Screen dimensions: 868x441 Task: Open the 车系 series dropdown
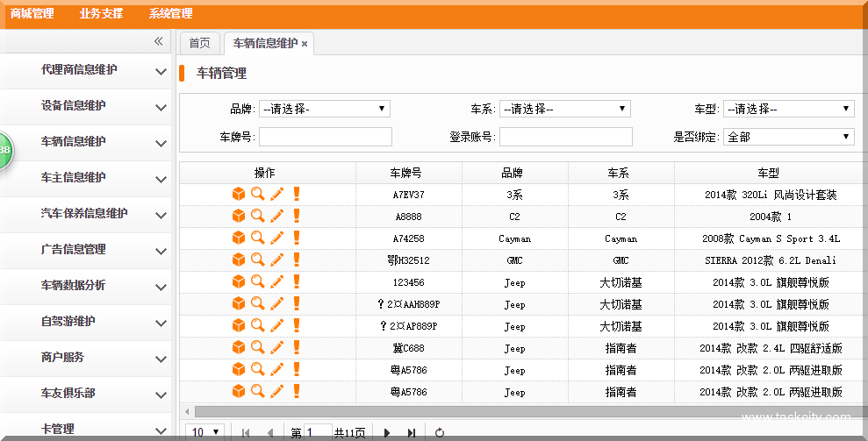pyautogui.click(x=564, y=109)
